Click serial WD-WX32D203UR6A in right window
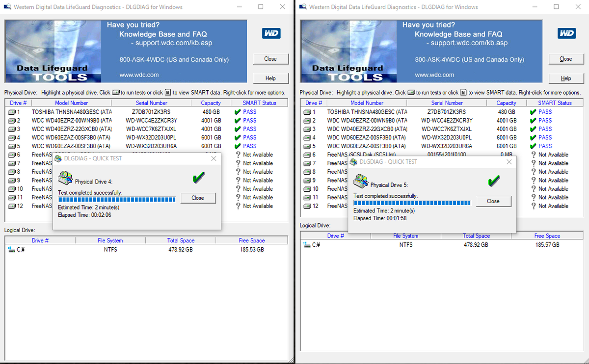 coord(447,146)
